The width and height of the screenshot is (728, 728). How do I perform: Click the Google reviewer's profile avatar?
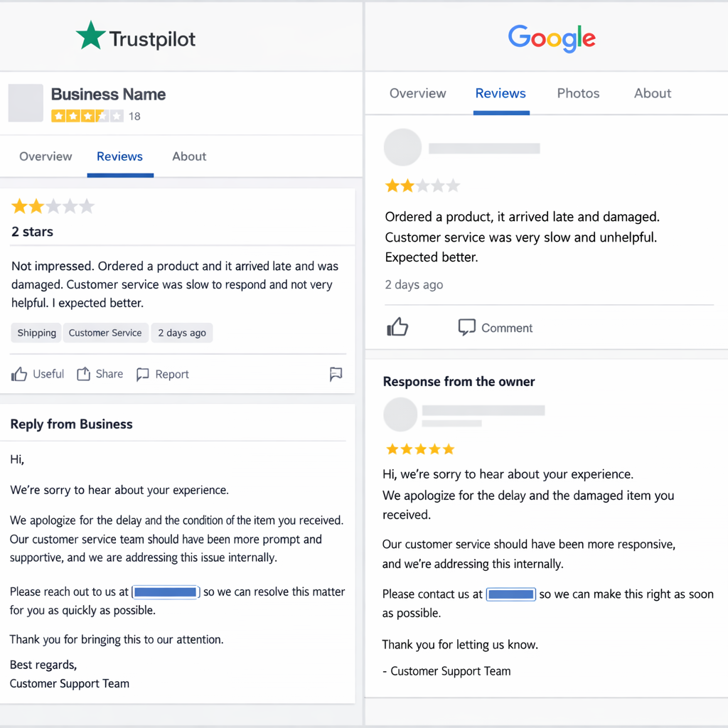pos(402,147)
